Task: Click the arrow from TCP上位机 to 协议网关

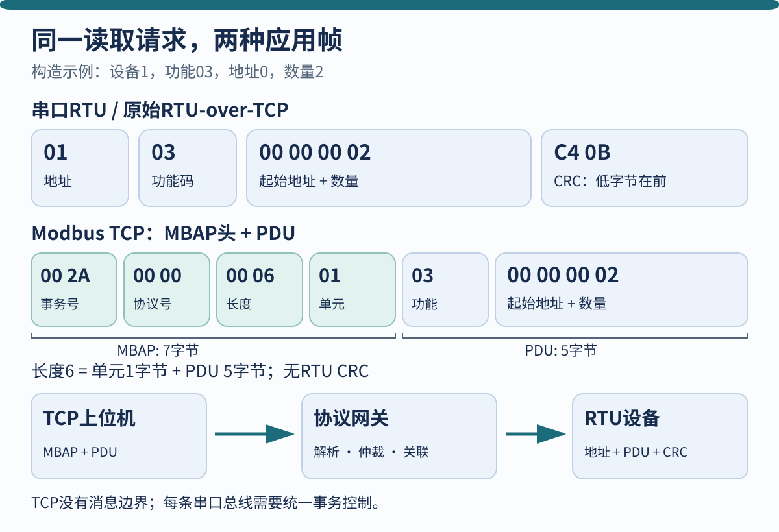Action: pos(254,434)
